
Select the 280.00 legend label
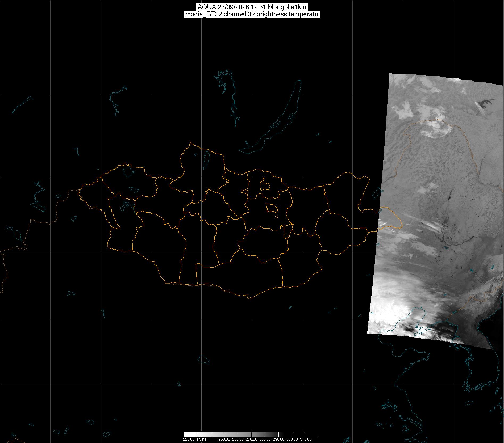coord(265,439)
